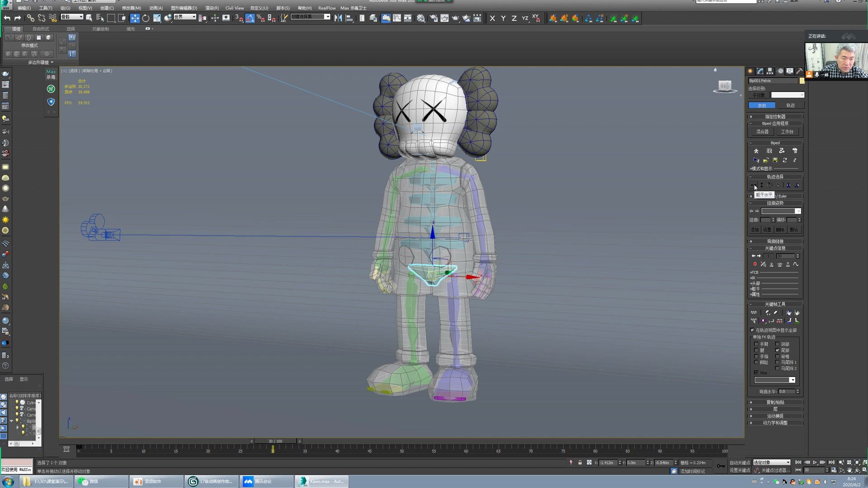The width and height of the screenshot is (868, 488).
Task: Check the 腿 FK track checkbox
Action: click(x=756, y=350)
